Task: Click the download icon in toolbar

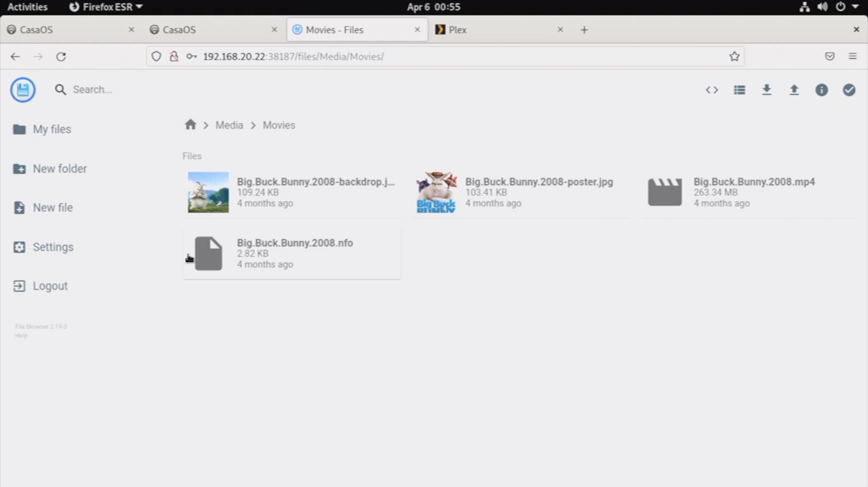Action: (x=767, y=90)
